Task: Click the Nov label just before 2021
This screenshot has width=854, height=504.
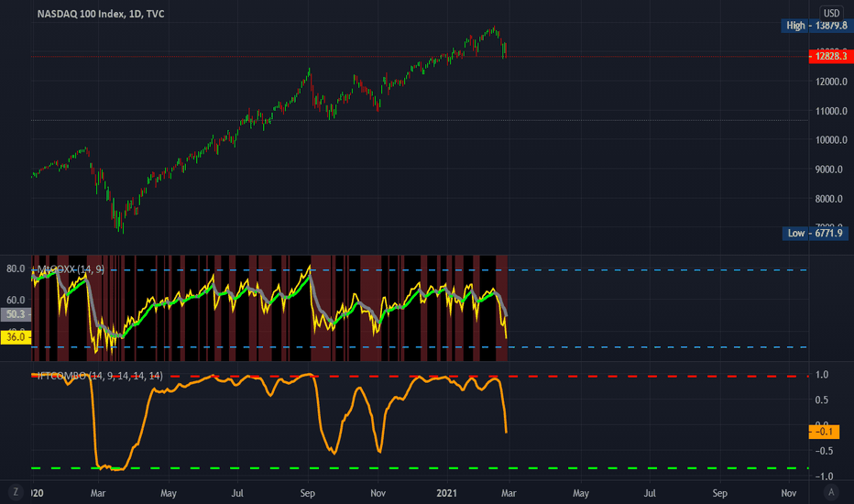Action: 378,493
